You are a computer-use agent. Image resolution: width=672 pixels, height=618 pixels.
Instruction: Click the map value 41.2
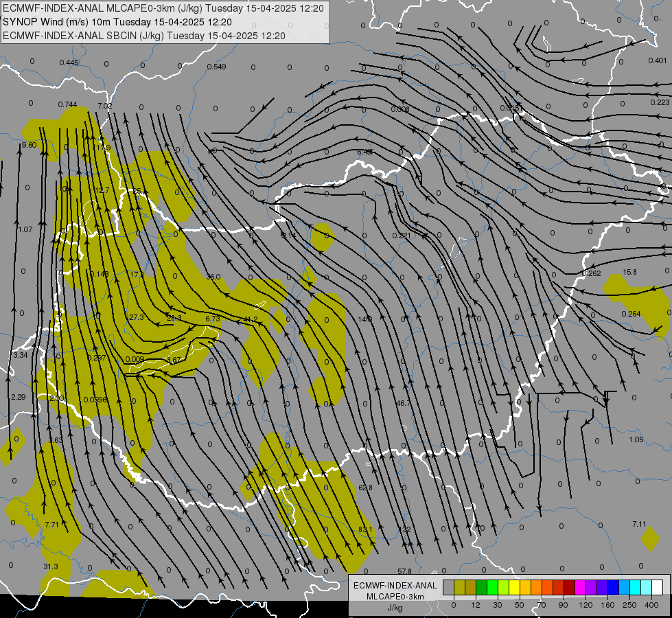[251, 319]
